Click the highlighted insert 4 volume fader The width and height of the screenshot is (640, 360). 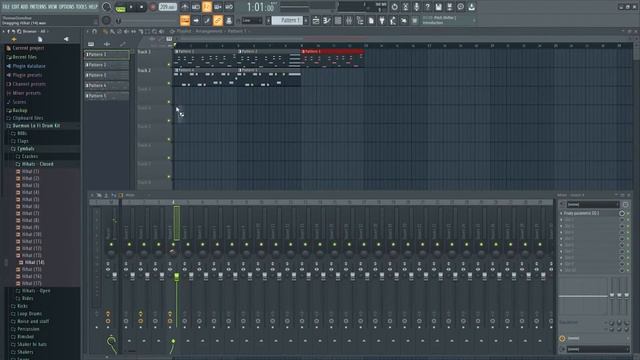176,277
